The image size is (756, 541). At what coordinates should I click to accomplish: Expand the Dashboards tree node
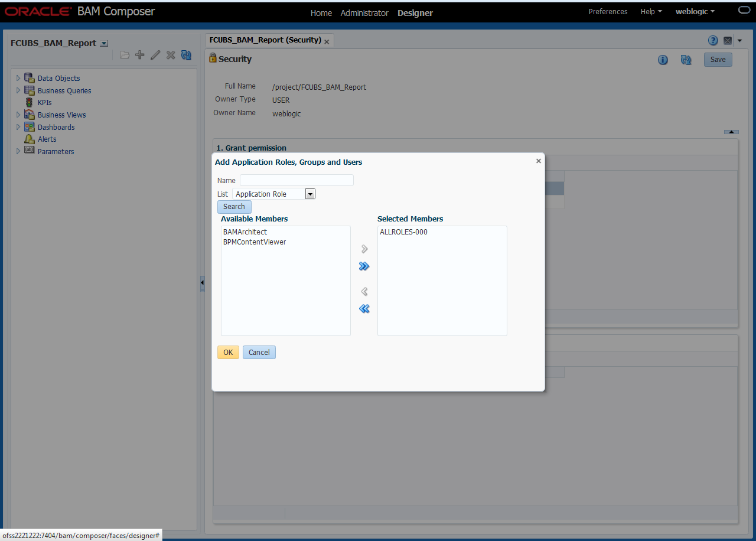18,127
